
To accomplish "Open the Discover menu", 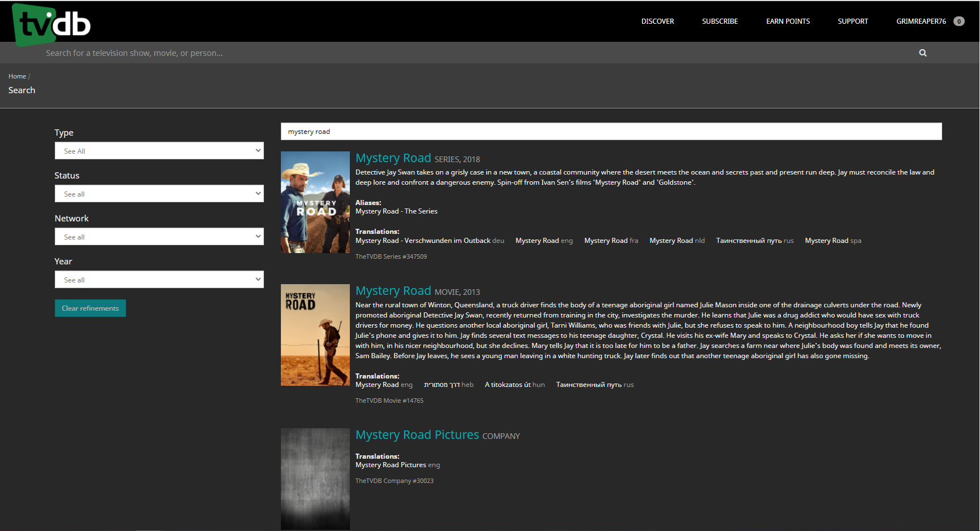I will click(657, 21).
